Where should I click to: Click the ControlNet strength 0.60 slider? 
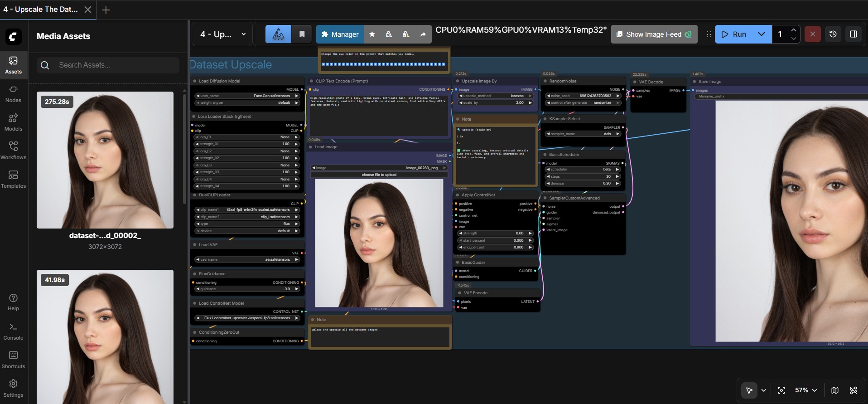click(x=496, y=233)
